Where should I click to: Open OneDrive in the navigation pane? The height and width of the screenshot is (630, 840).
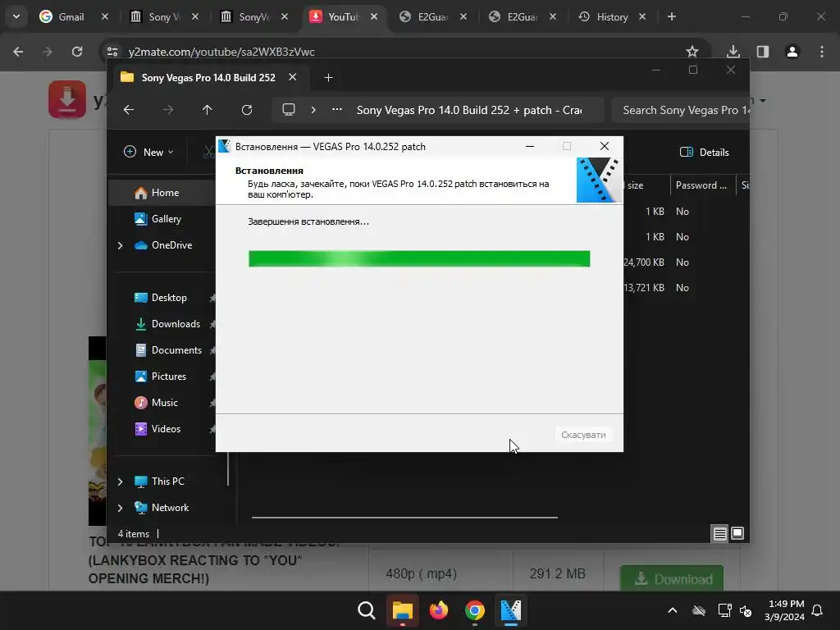point(171,245)
